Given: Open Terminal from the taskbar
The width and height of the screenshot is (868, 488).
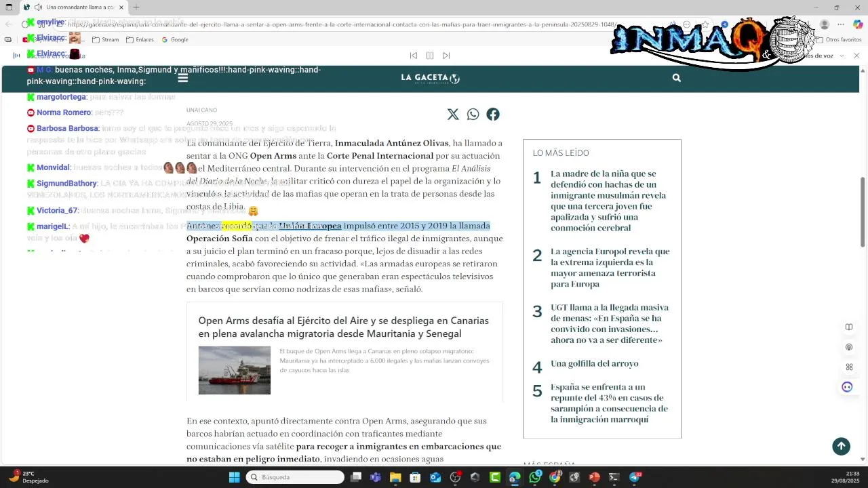Looking at the screenshot, I should (x=614, y=477).
